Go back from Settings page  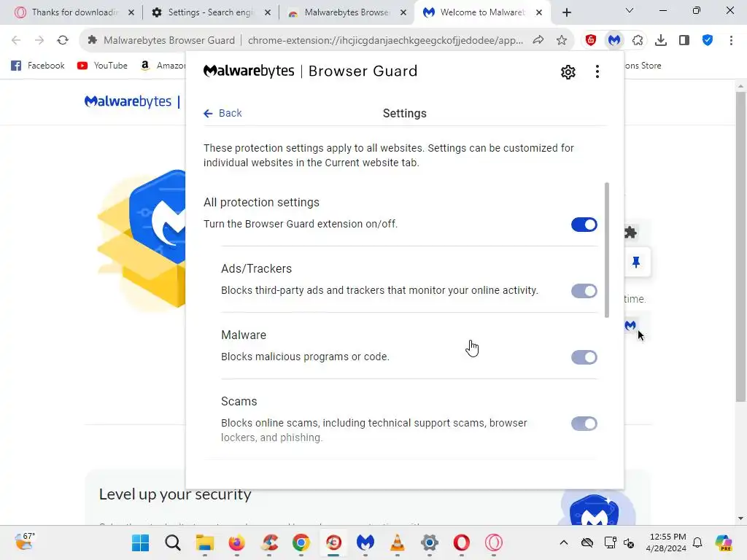click(222, 113)
